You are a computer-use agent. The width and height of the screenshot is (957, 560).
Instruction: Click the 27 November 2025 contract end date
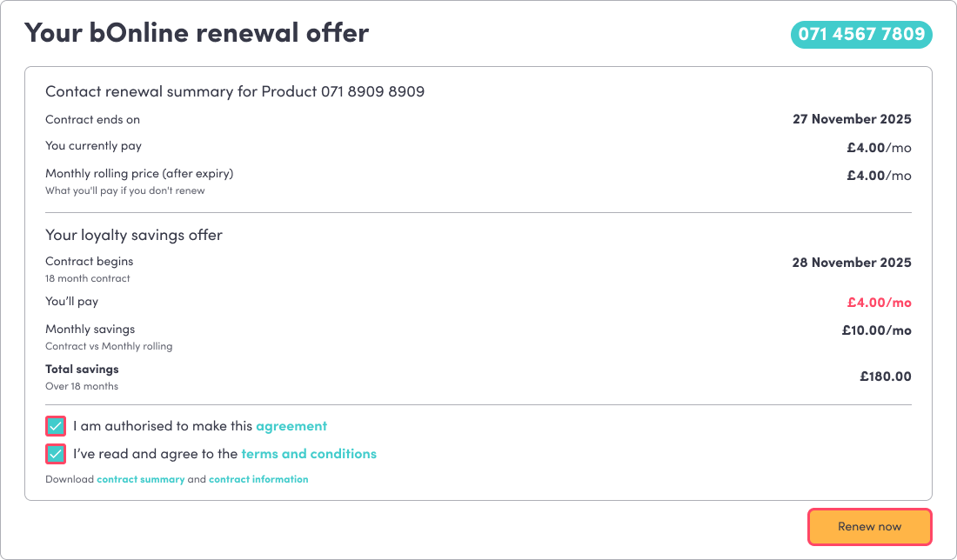coord(852,120)
